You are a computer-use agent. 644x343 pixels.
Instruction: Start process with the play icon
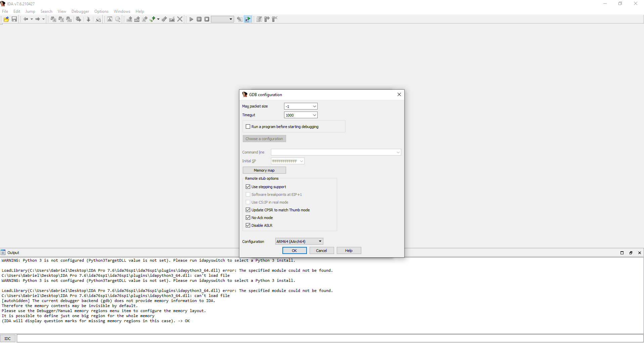(x=191, y=19)
